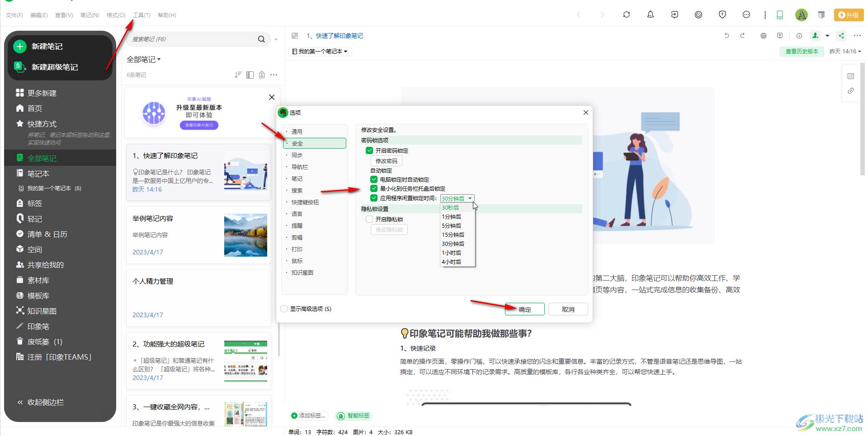The image size is (868, 436).
Task: Open 我的第一个笔记本 notebook dropdown
Action: point(320,52)
